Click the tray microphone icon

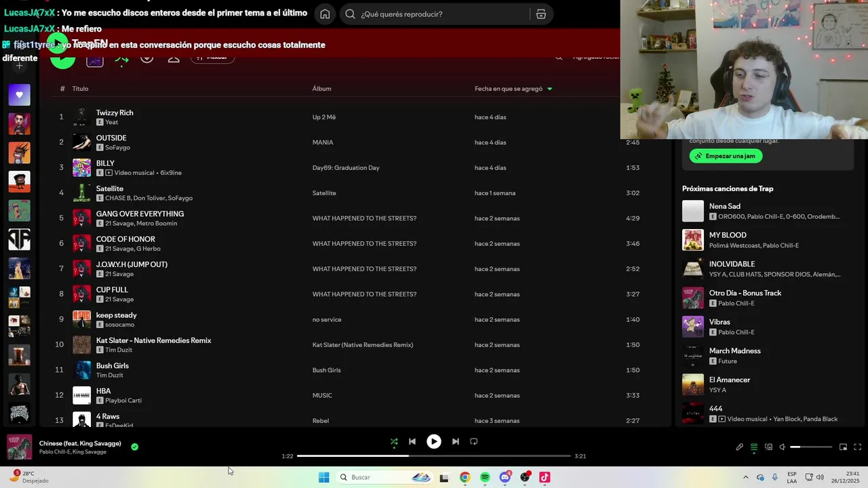pyautogui.click(x=774, y=477)
